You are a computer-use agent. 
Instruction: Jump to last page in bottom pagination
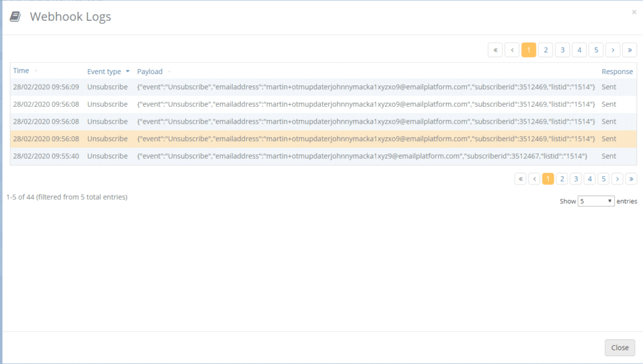pyautogui.click(x=632, y=179)
